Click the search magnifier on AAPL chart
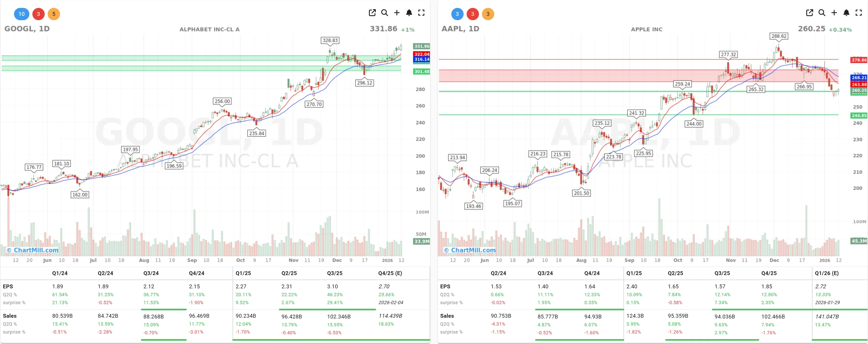 point(822,13)
